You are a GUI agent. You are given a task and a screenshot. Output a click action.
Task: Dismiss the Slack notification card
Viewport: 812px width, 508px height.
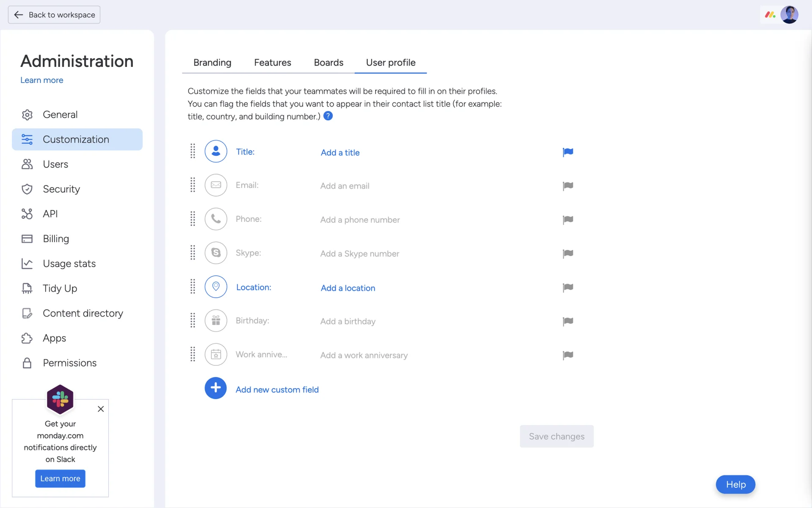pyautogui.click(x=101, y=409)
